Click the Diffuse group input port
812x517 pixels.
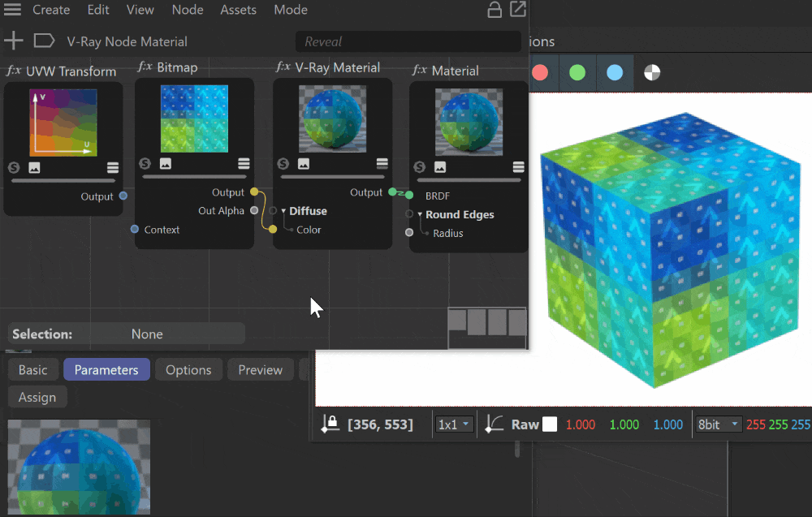[273, 211]
